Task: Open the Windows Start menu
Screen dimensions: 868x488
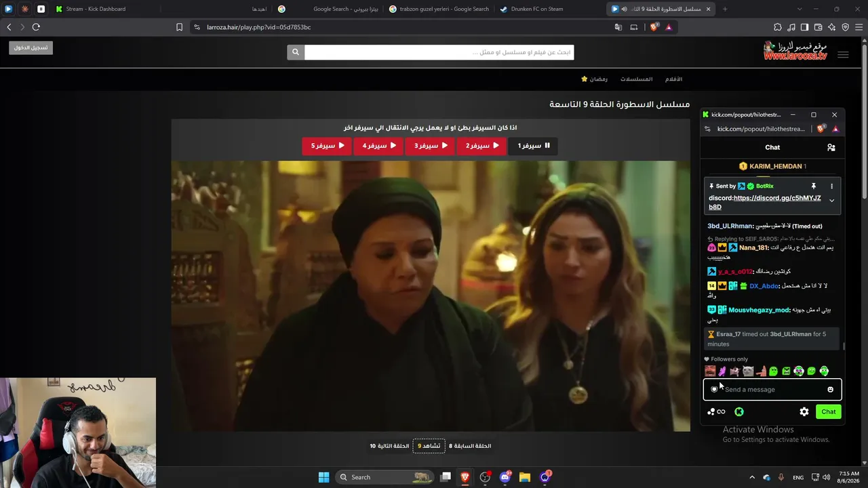Action: click(323, 477)
